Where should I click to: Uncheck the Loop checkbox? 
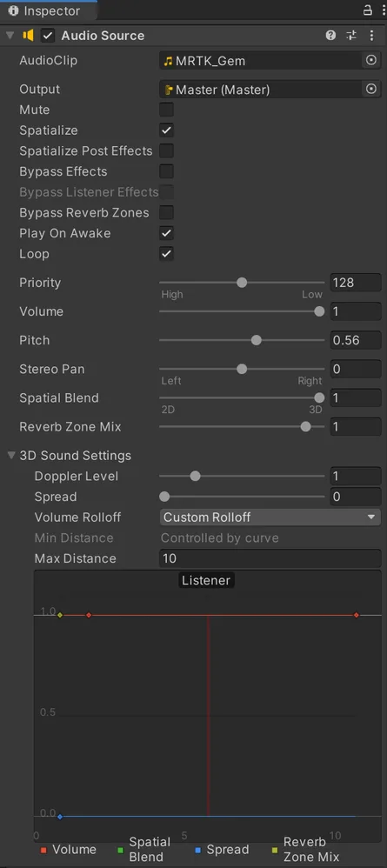pos(166,254)
